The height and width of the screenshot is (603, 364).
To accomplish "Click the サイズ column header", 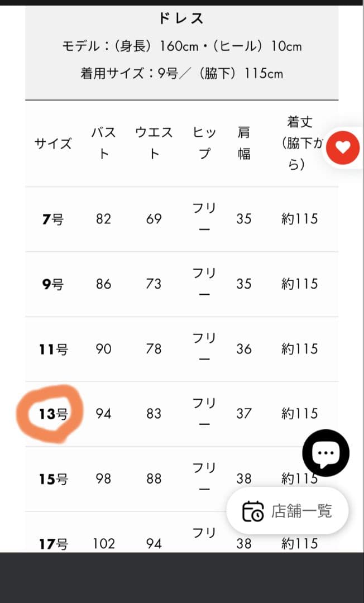I will coord(53,143).
